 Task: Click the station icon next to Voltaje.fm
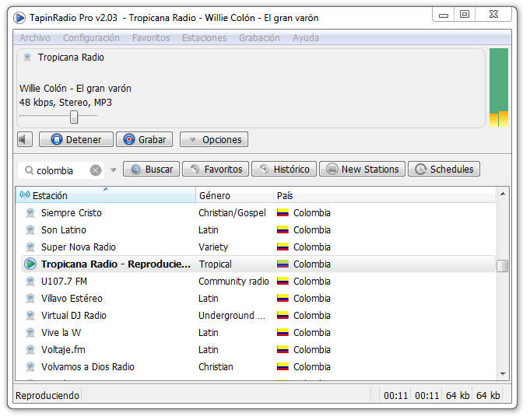pyautogui.click(x=30, y=350)
